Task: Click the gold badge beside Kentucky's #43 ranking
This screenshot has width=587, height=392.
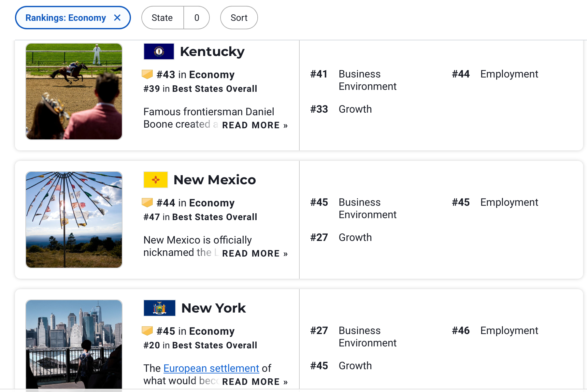Action: coord(147,74)
